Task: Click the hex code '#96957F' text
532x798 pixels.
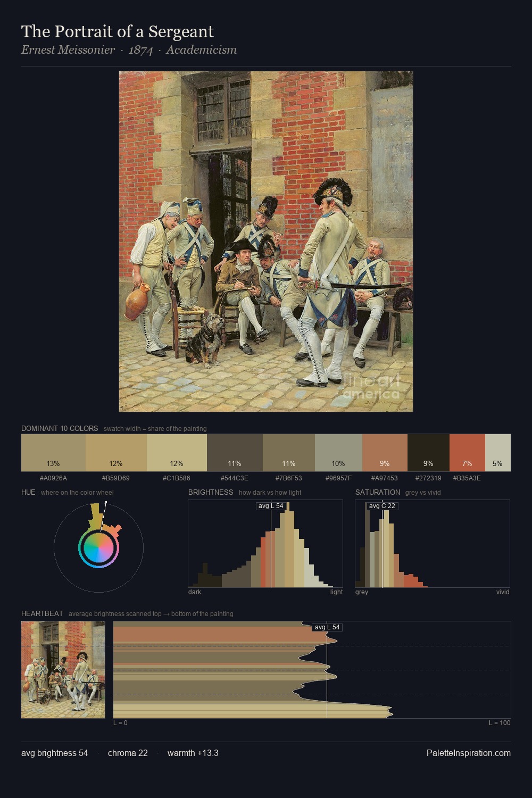Action: (x=338, y=478)
